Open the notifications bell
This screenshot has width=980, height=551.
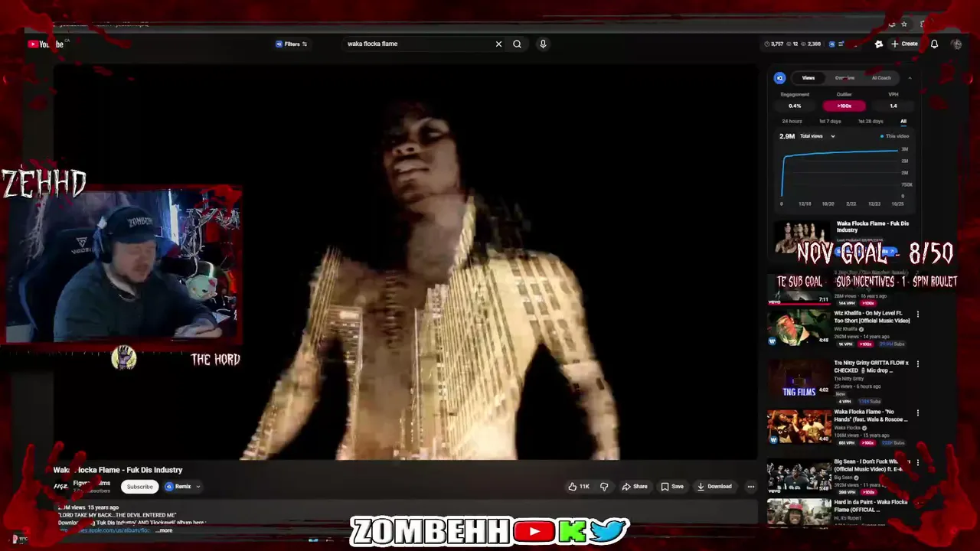[934, 44]
